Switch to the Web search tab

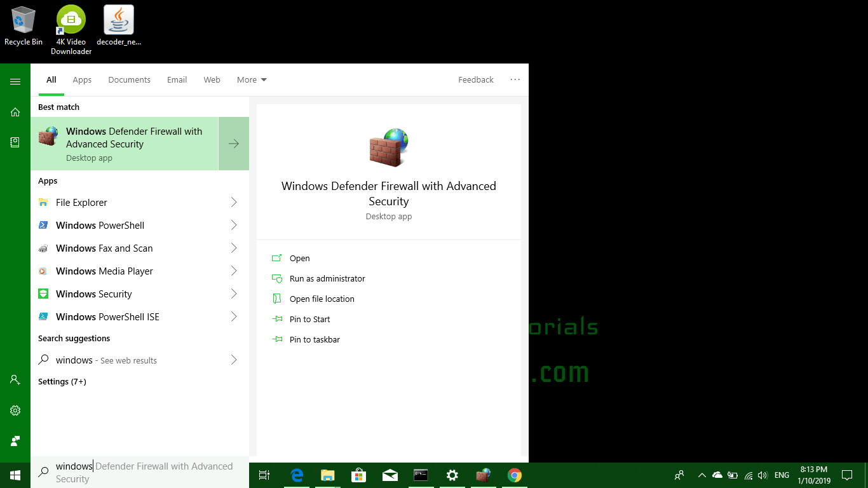coord(212,80)
